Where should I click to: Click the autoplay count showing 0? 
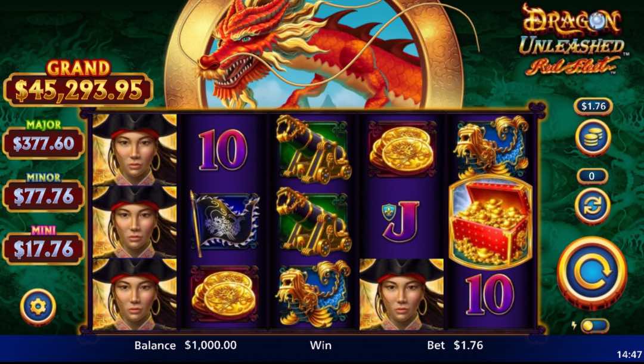click(592, 176)
